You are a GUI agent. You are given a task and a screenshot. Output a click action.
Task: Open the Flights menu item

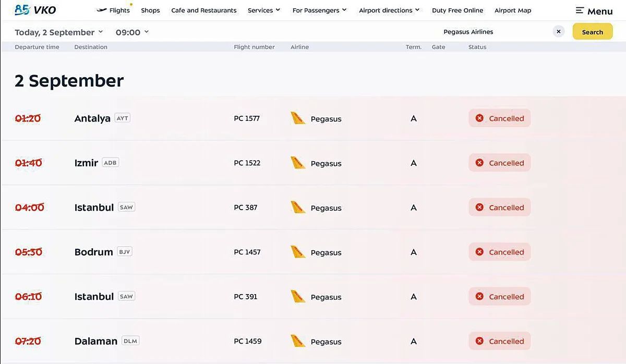(114, 10)
